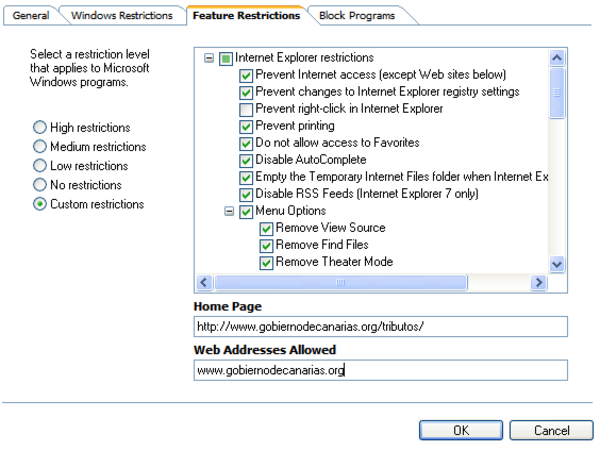
Task: Select High restrictions radio button
Action: [40, 128]
